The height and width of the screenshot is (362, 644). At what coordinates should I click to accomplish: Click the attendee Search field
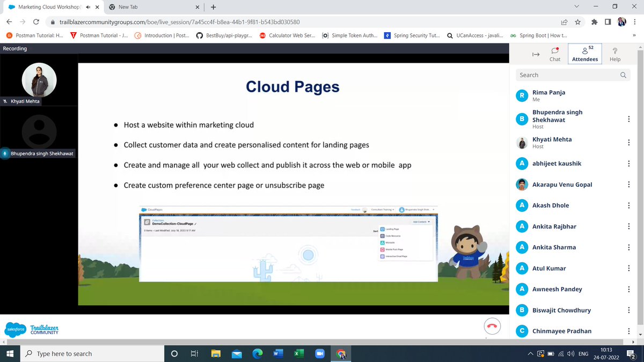coord(573,75)
